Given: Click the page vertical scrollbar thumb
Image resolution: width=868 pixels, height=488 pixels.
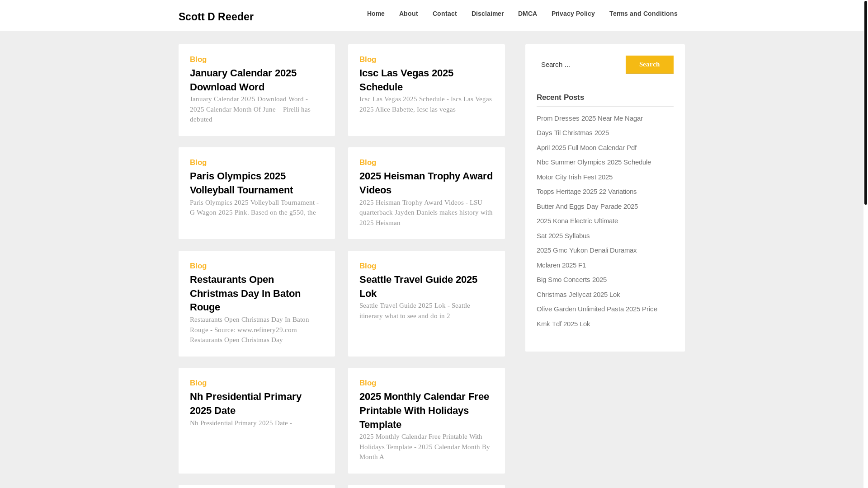Looking at the screenshot, I should pos(866,102).
